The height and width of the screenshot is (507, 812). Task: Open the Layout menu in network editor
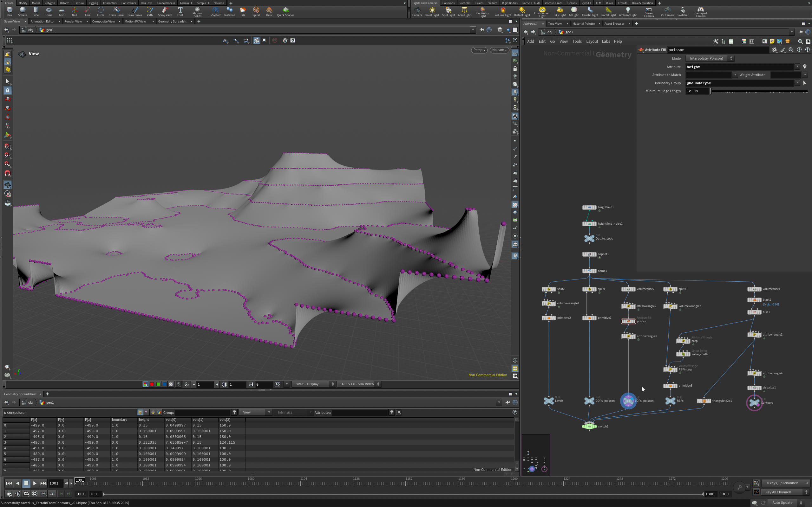[x=592, y=42]
